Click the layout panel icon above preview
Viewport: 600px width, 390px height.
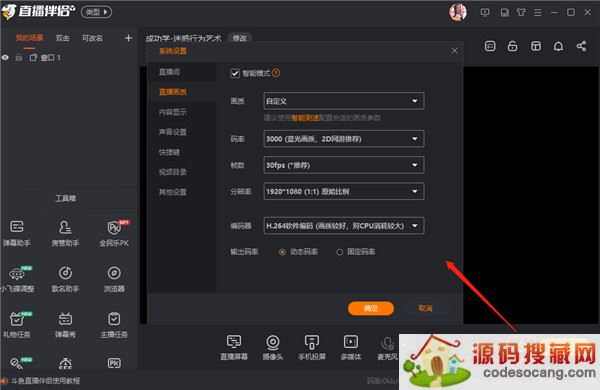pyautogui.click(x=536, y=46)
